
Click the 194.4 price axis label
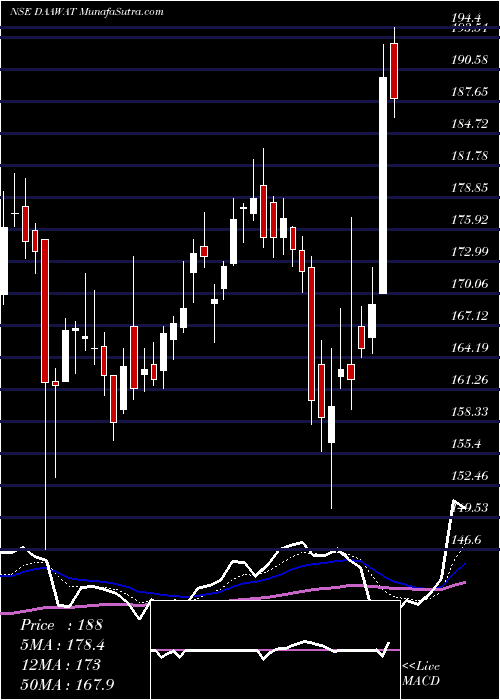(467, 18)
